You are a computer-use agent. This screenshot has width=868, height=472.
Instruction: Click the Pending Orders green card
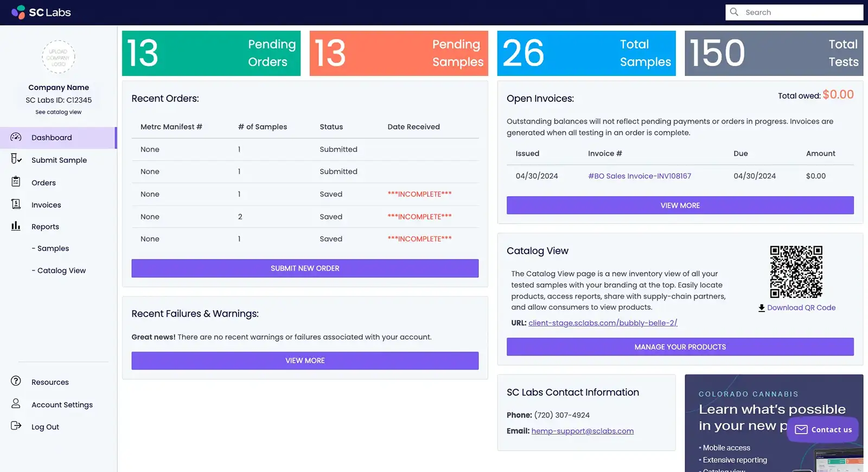[x=211, y=53]
